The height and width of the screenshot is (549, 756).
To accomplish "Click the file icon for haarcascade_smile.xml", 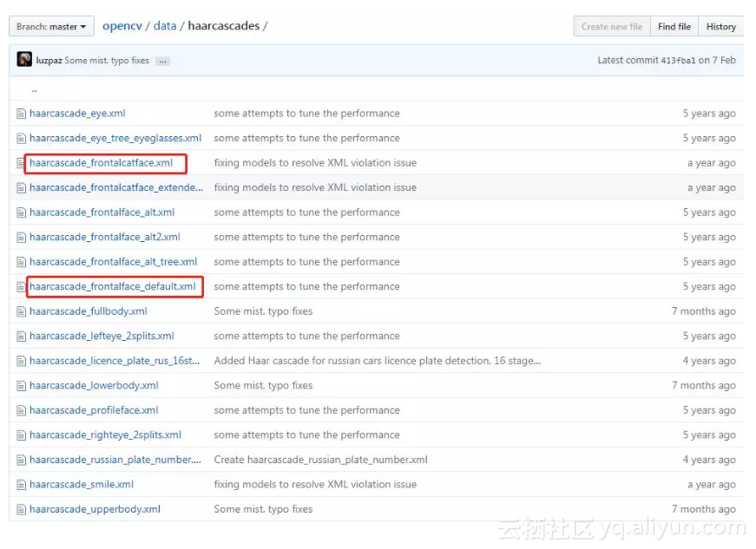I will point(21,485).
